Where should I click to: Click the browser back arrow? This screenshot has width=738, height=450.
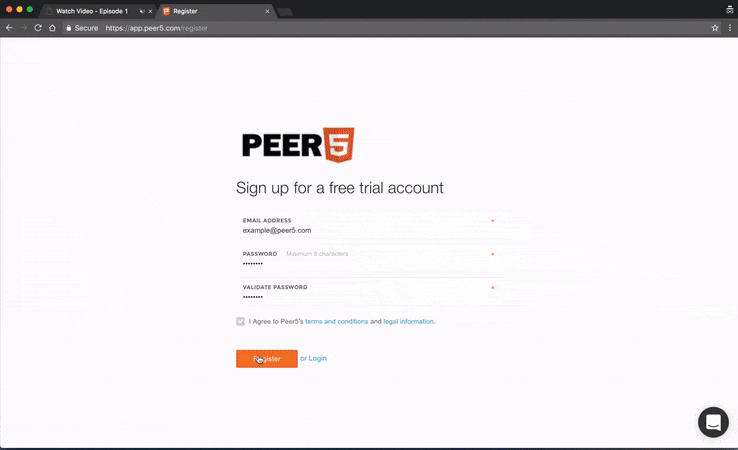coord(9,28)
